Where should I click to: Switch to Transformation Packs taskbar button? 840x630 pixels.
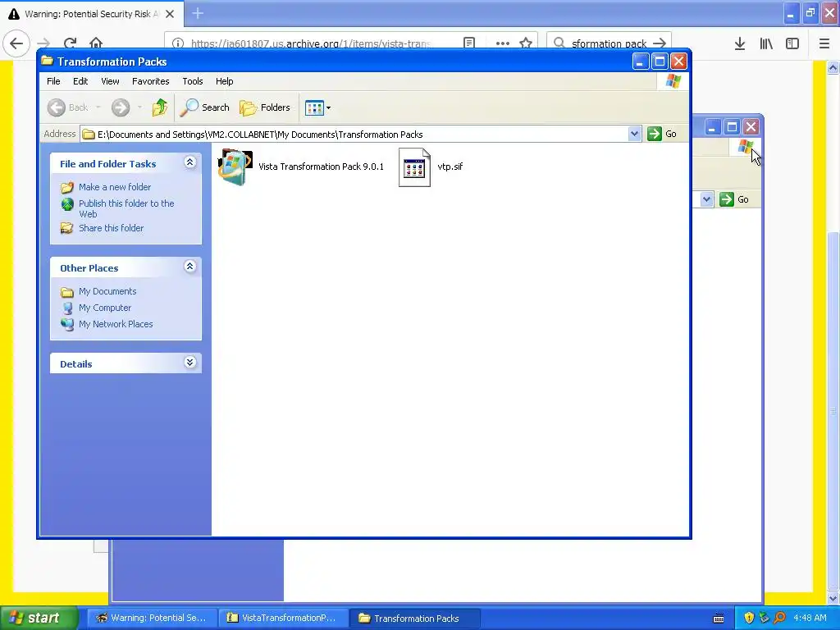coord(414,618)
